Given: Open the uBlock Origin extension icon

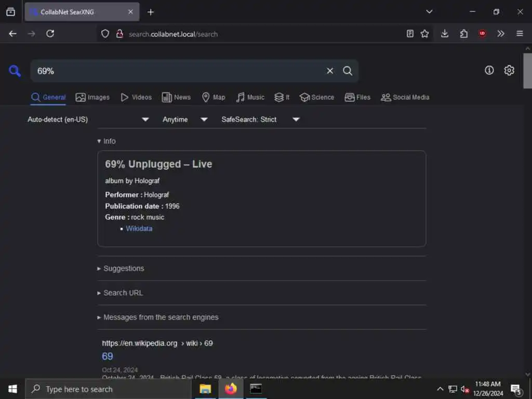Looking at the screenshot, I should click(x=482, y=34).
